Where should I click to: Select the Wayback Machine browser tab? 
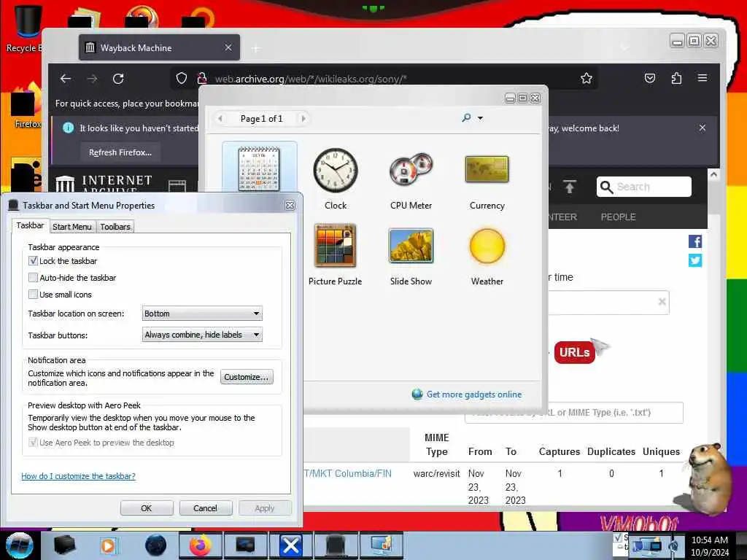point(159,47)
